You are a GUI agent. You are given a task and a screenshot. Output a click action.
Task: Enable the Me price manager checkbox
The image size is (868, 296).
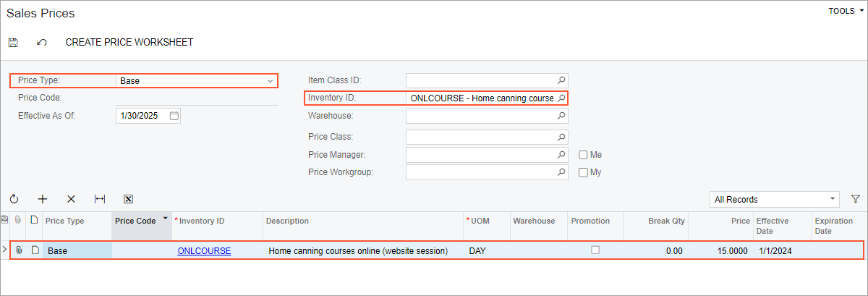583,154
